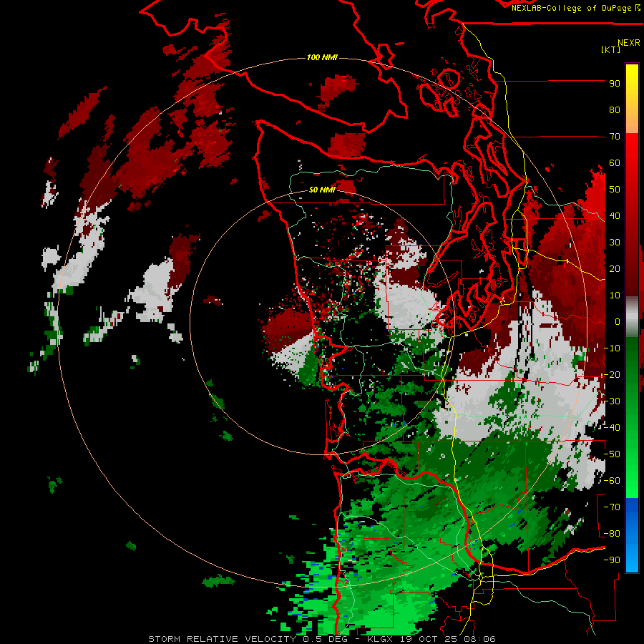Click the -10 value on the velocity scale
This screenshot has width=644, height=644.
pos(612,348)
